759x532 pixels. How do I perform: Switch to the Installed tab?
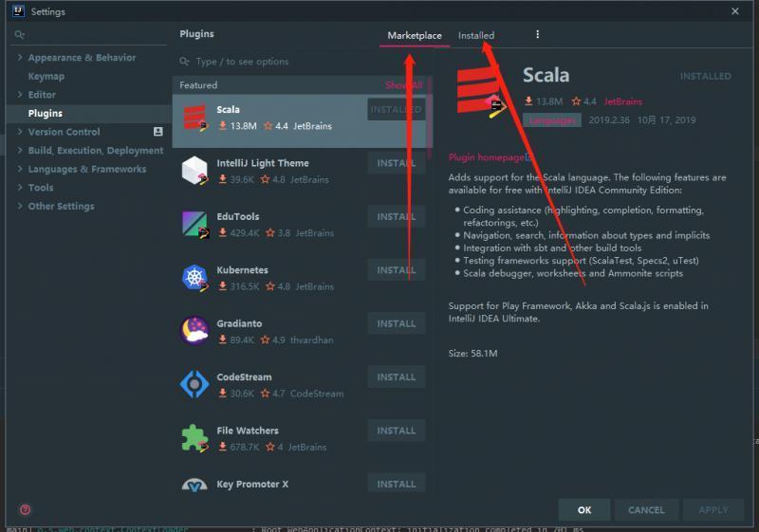tap(476, 35)
